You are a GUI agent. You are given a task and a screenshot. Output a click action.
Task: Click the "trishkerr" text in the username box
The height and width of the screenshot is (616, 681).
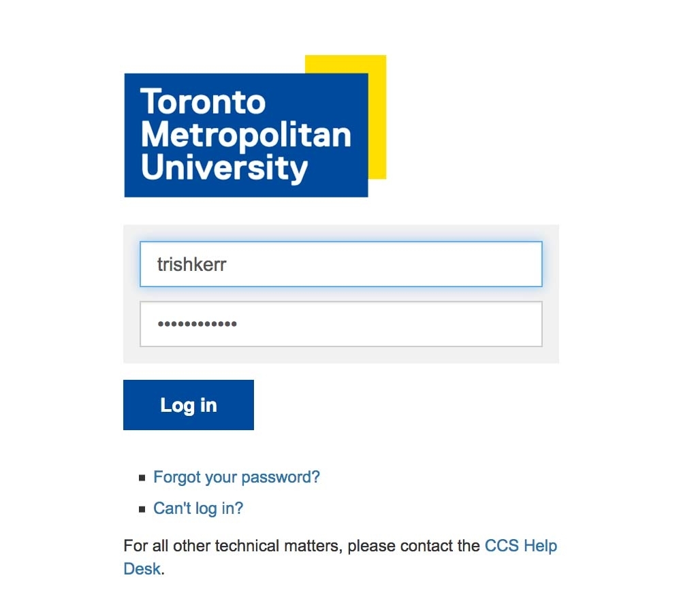point(191,264)
